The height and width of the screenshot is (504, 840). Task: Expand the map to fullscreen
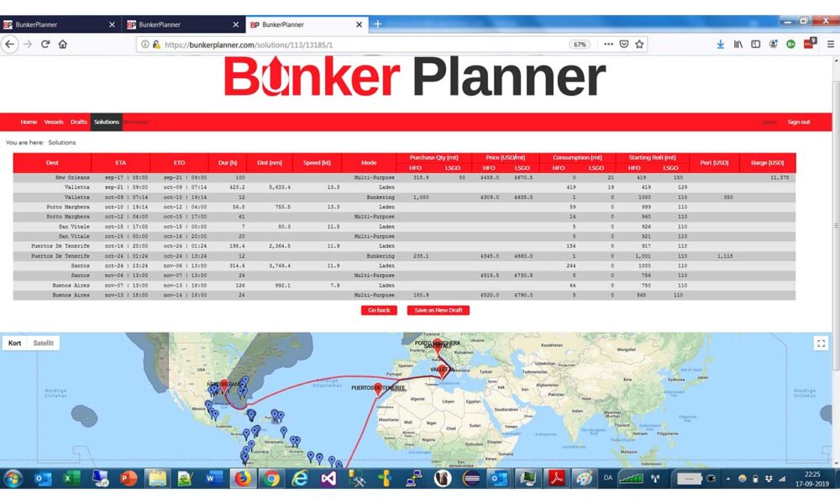coord(821,343)
